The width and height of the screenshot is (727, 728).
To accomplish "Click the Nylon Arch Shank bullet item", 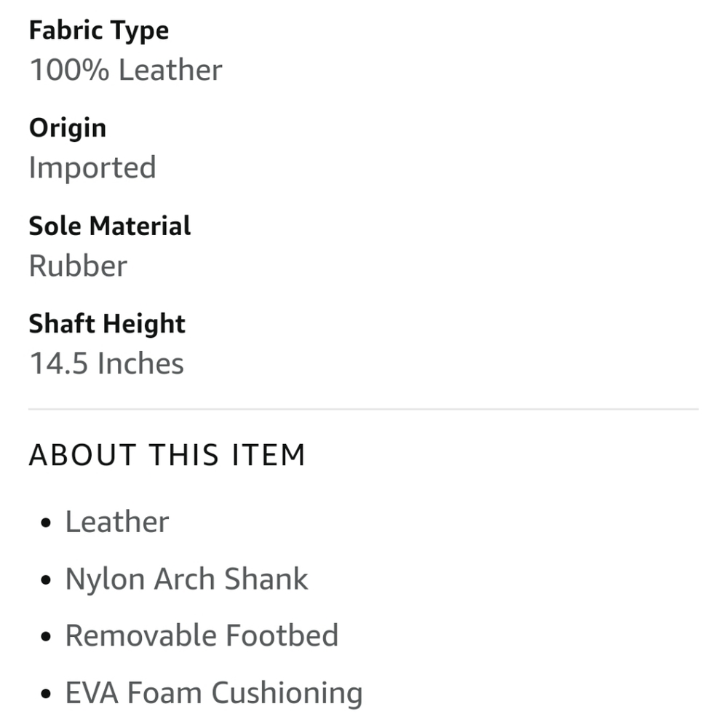I will [186, 580].
